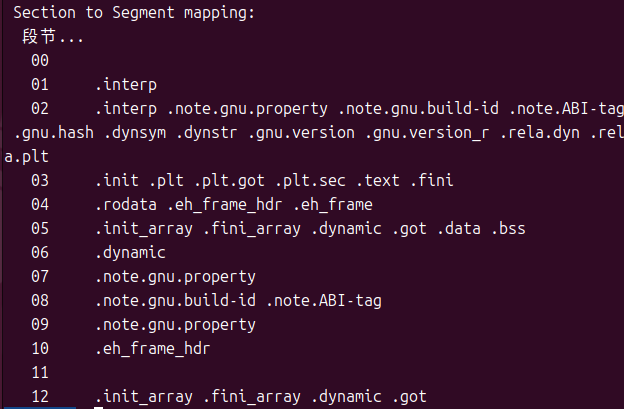The width and height of the screenshot is (624, 409).
Task: Click segment number 00
Action: (40, 61)
